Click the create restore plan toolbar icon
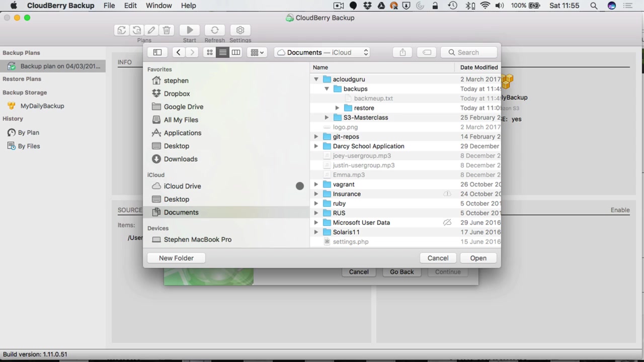Screen dimensions: 644x362 136,31
